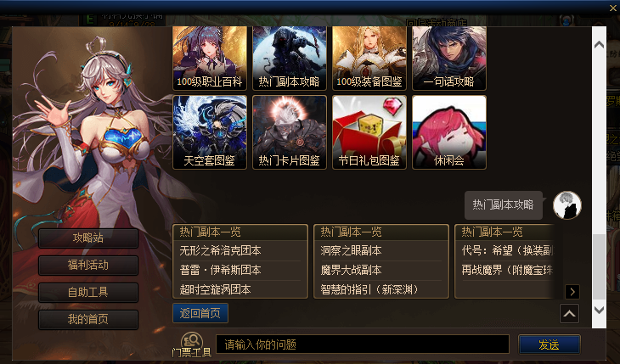Viewport: 620px width, 364px height.
Task: Click the 返回首页 button
Action: (200, 313)
